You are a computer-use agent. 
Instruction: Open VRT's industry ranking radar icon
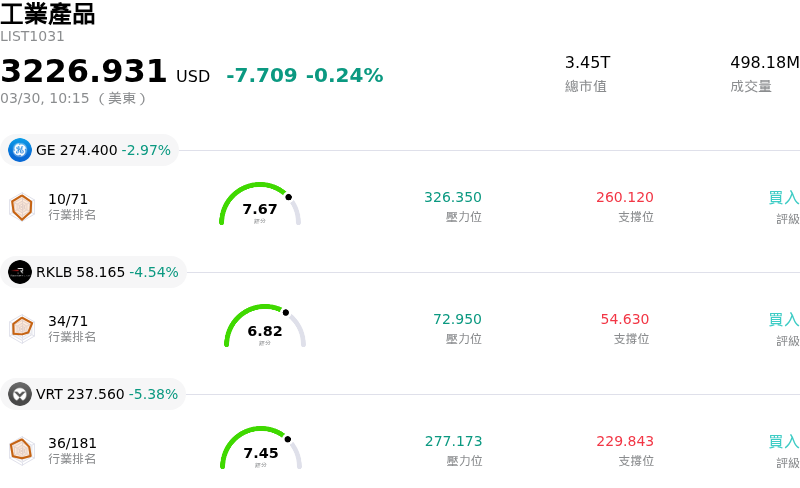[x=21, y=451]
